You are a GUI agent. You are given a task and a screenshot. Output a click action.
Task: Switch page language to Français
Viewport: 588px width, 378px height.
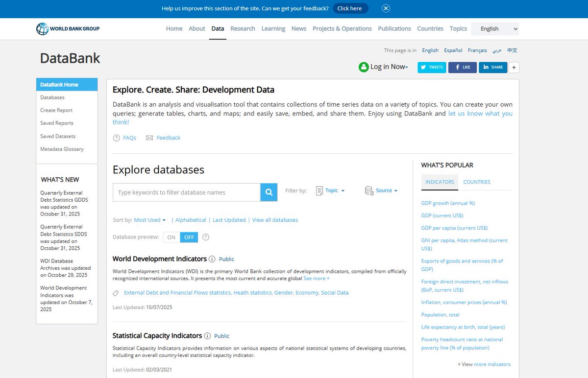(477, 50)
